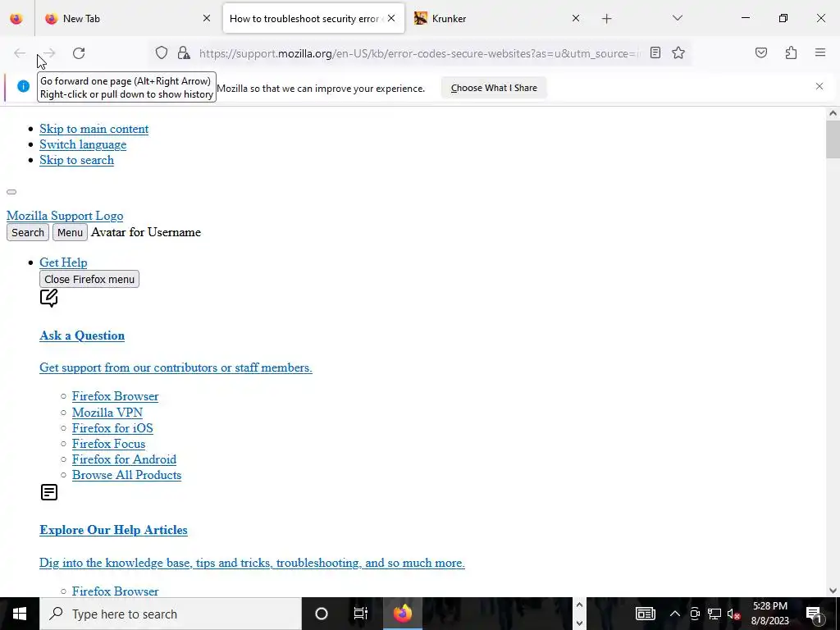
Task: Close the New Tab tab
Action: [x=207, y=18]
